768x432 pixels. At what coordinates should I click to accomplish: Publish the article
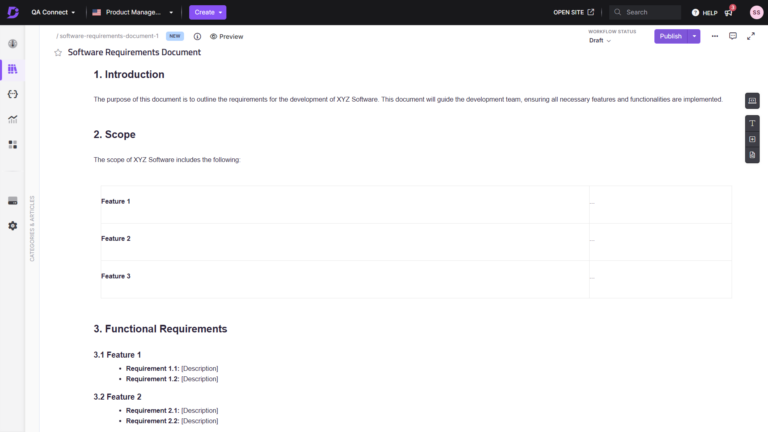click(670, 36)
